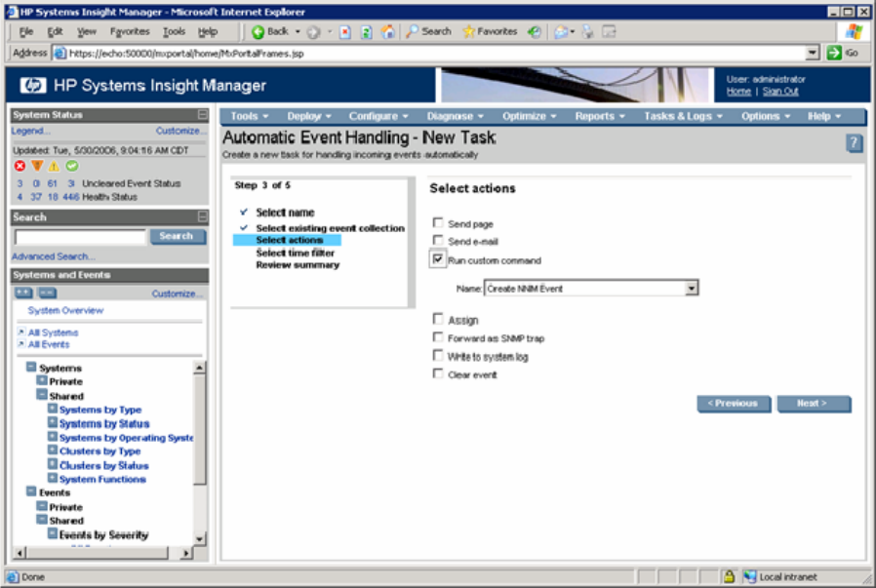Tick the Assign checkbox
The image size is (876, 588).
click(438, 318)
